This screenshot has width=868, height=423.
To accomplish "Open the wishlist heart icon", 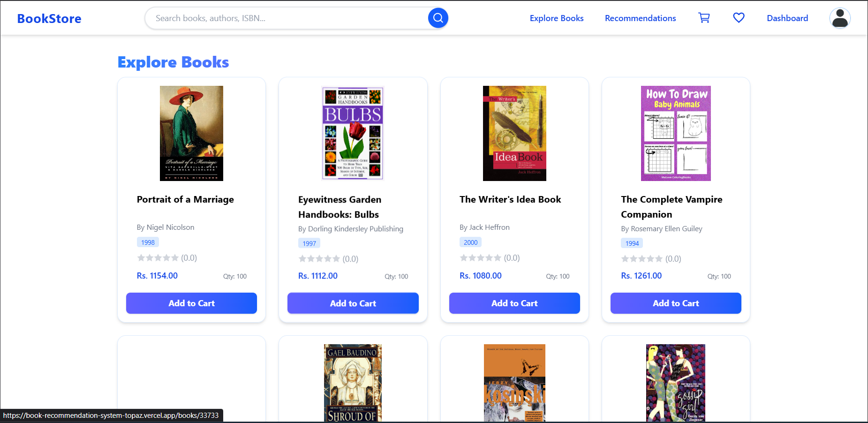I will pos(739,17).
